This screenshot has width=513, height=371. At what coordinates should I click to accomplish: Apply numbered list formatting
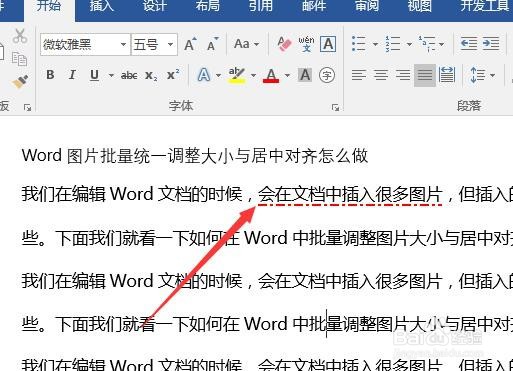pyautogui.click(x=393, y=44)
